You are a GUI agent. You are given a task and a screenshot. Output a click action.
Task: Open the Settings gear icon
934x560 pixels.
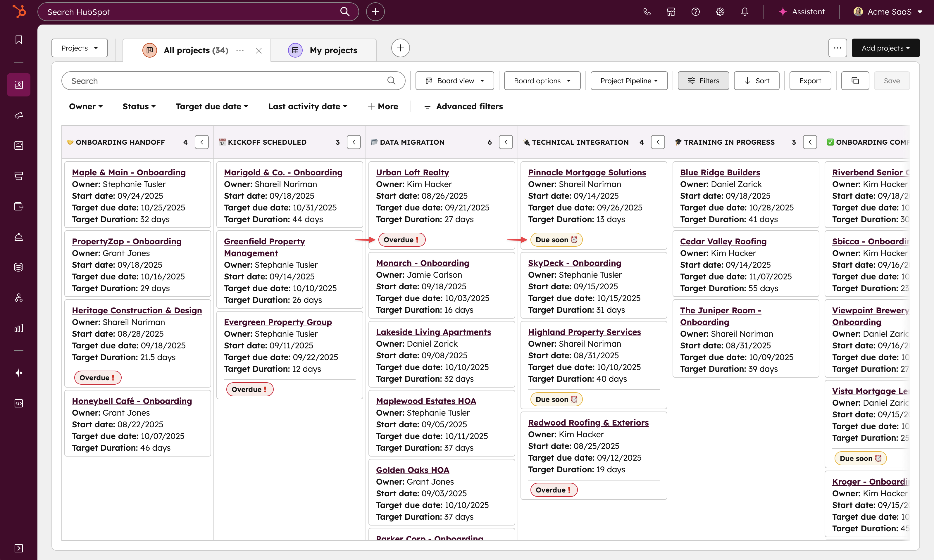coord(720,12)
